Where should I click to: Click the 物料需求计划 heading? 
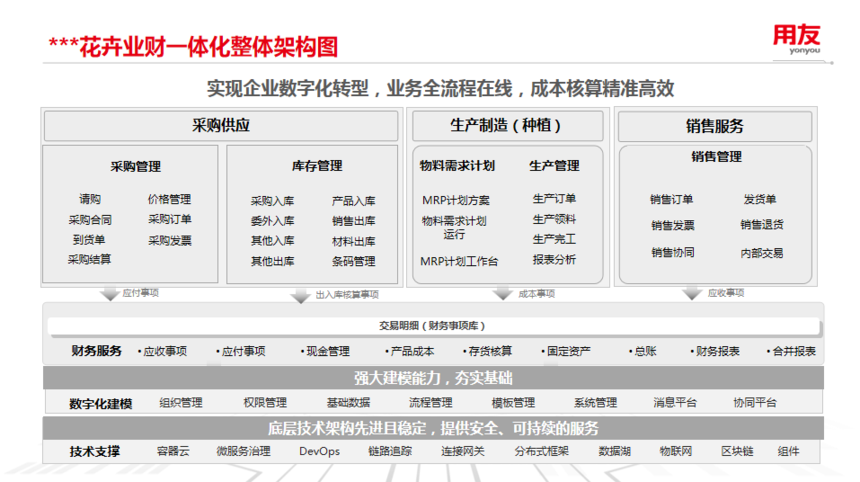point(457,166)
